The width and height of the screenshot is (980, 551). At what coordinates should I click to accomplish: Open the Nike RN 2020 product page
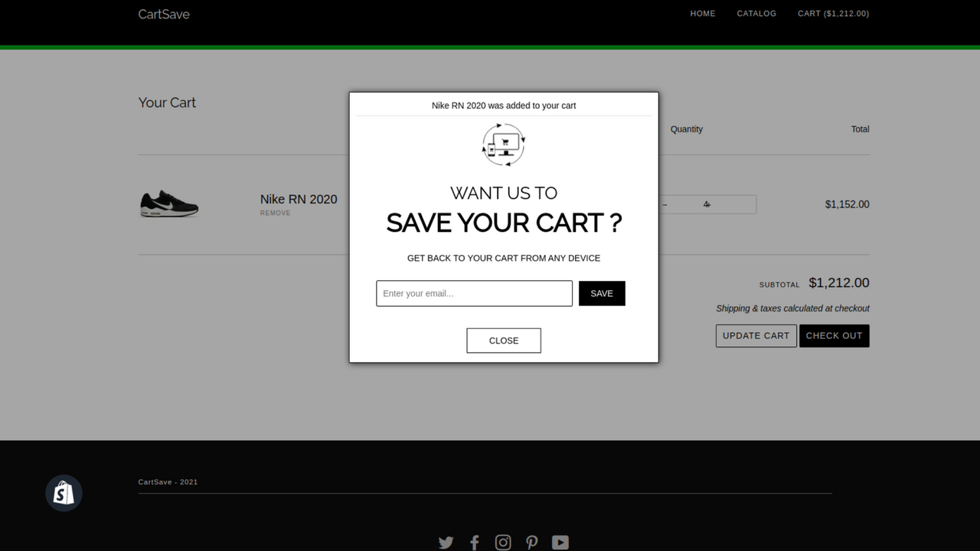(x=299, y=199)
